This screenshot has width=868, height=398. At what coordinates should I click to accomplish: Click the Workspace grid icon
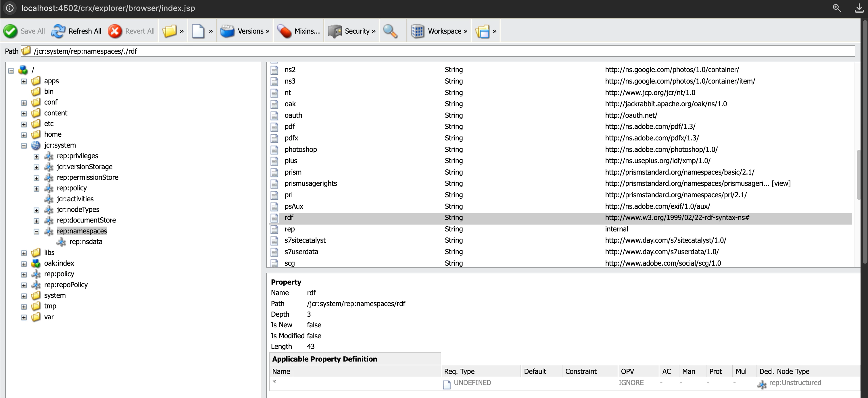(x=418, y=31)
